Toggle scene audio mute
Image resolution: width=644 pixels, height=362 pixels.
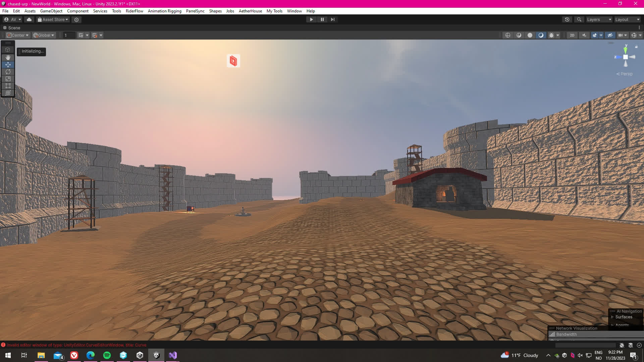tap(584, 35)
